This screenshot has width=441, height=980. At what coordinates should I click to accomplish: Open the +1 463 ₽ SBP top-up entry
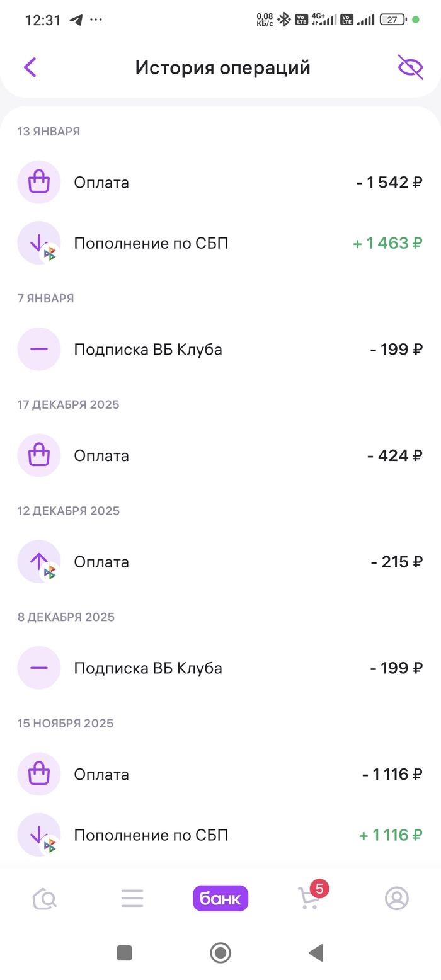coord(220,243)
